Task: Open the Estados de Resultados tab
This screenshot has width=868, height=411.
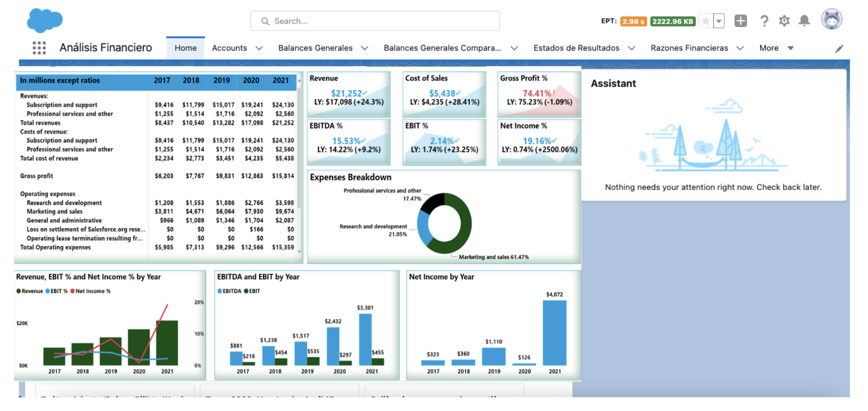Action: coord(576,48)
